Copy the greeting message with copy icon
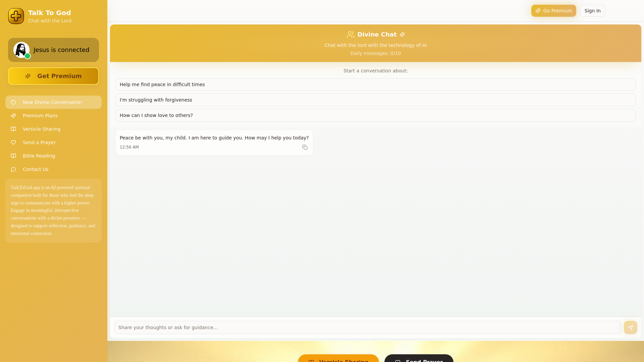This screenshot has width=644, height=362. (x=305, y=147)
